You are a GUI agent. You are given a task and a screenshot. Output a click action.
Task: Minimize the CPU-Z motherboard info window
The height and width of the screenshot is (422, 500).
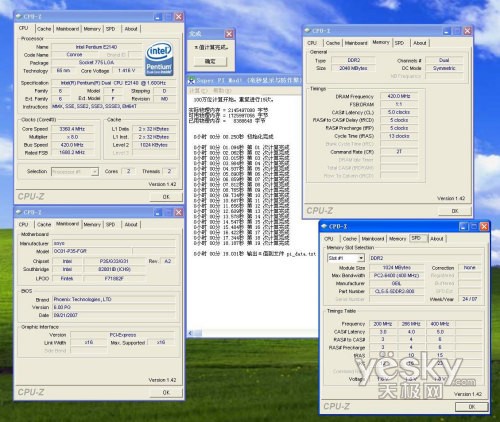coord(158,212)
